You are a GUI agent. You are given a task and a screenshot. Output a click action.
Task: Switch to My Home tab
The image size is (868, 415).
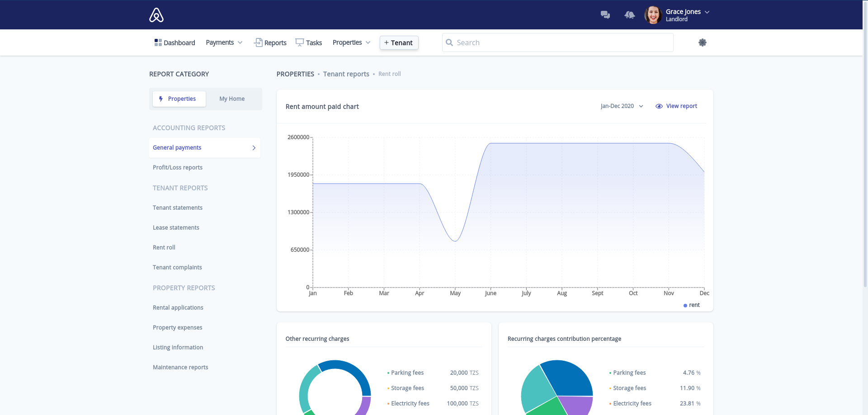232,99
